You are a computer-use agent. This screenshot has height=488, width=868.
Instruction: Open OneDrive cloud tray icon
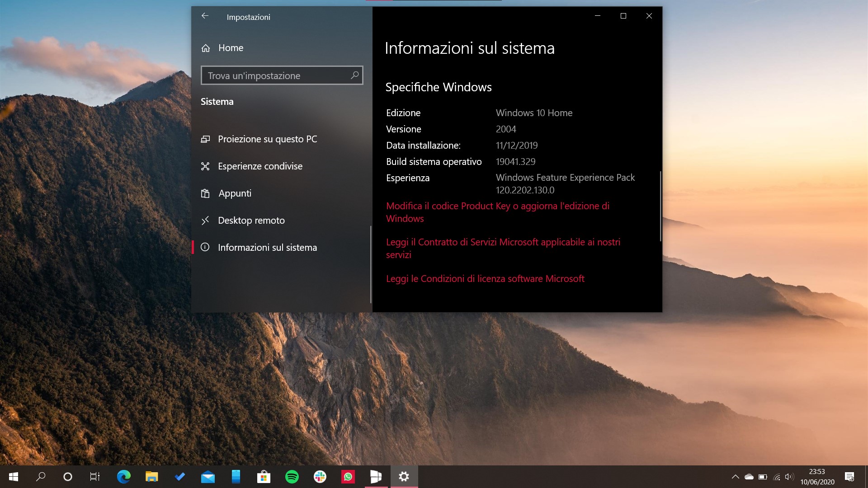[x=749, y=477]
